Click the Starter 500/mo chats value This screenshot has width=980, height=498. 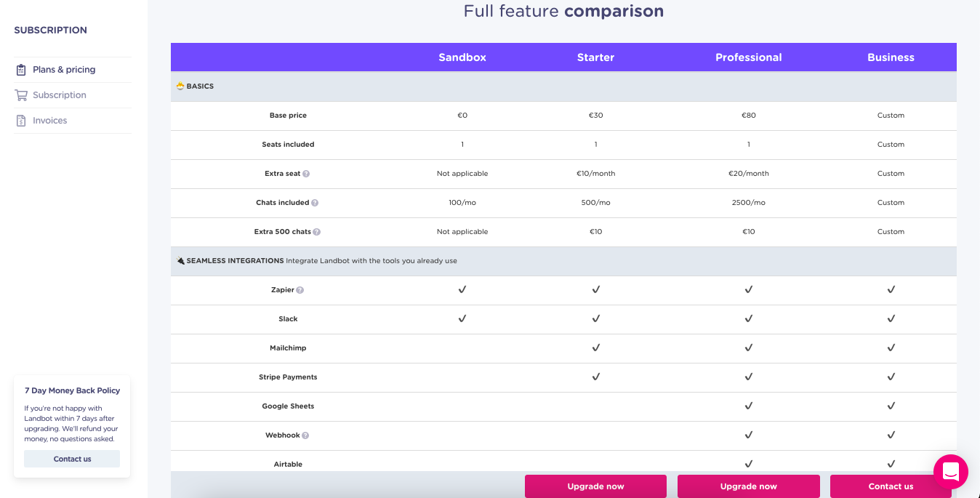596,203
